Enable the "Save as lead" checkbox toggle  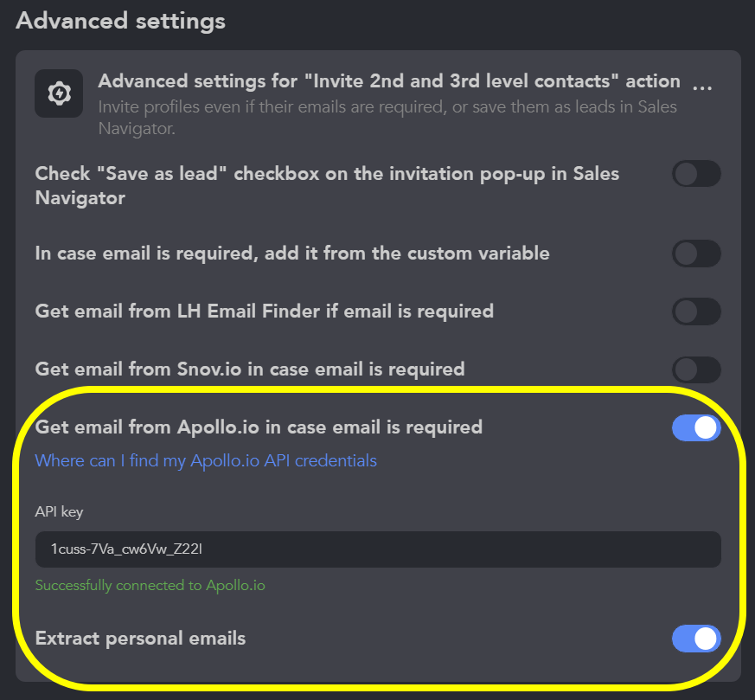(696, 174)
